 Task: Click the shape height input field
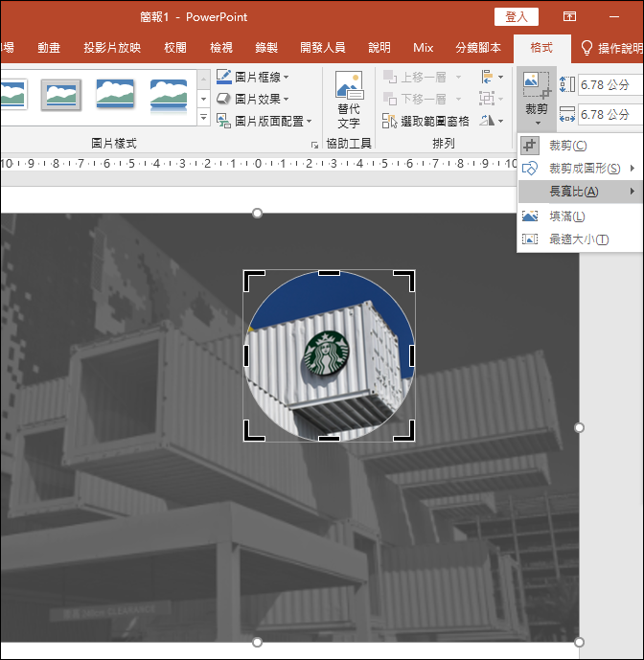coord(610,85)
